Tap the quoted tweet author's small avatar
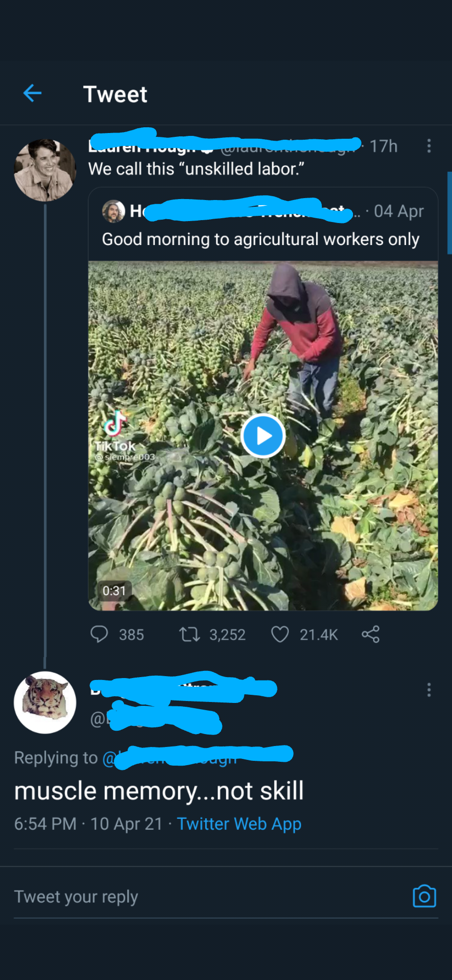Image resolution: width=452 pixels, height=980 pixels. tap(113, 211)
